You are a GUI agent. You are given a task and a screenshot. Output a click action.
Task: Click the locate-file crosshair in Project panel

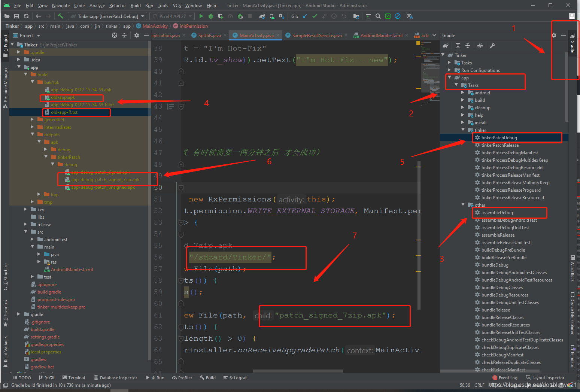point(115,35)
